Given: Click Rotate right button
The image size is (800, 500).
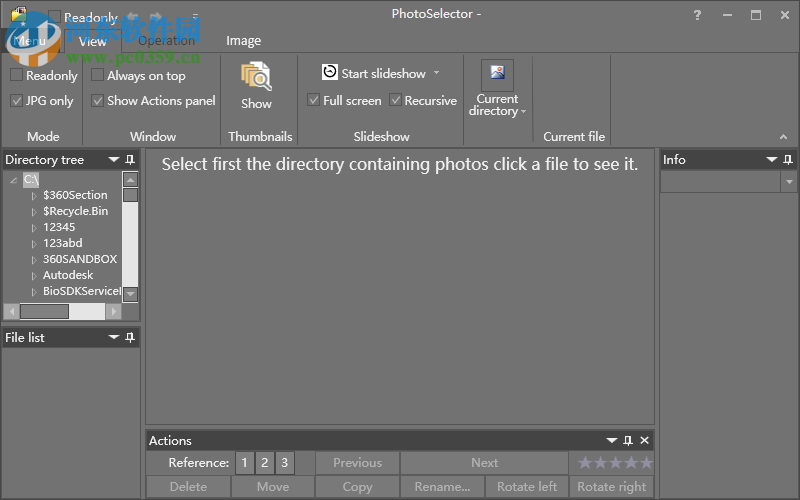Looking at the screenshot, I should point(612,487).
